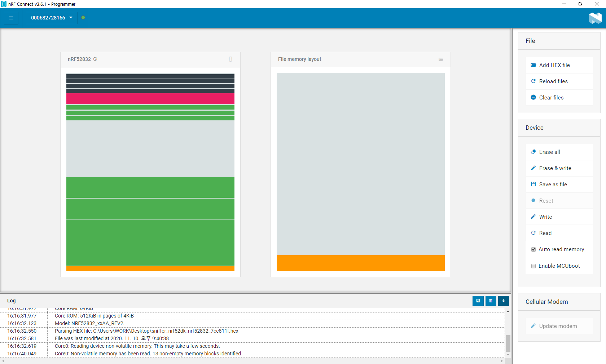
Task: Click log line 'Model: NRF52832_xxAA_REV2.'
Action: (x=89, y=323)
